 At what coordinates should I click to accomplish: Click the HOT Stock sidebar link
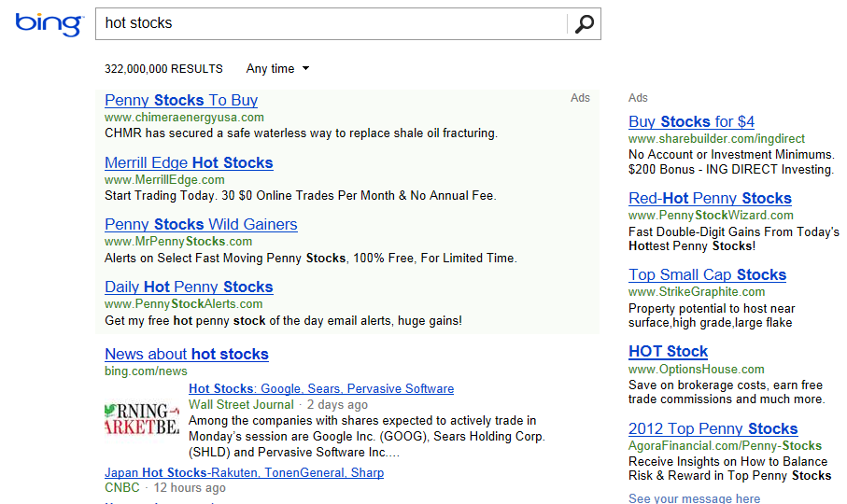(x=668, y=352)
